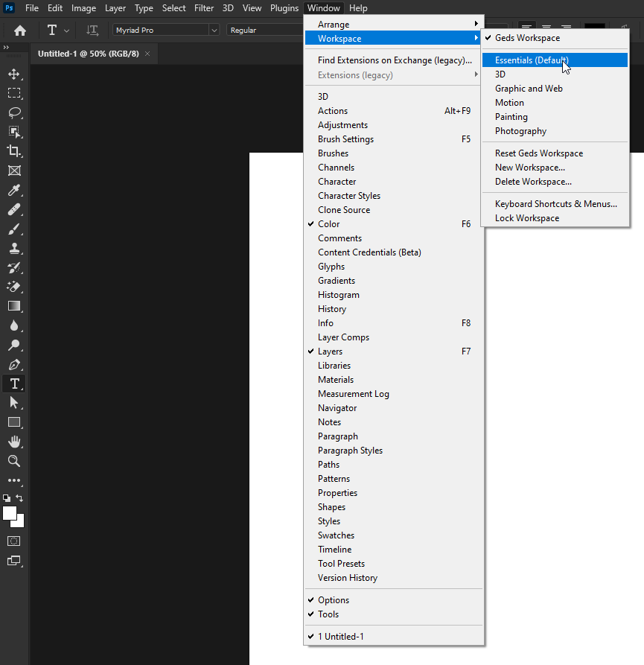Reset default foreground and background colors
The height and width of the screenshot is (665, 644).
pyautogui.click(x=7, y=498)
